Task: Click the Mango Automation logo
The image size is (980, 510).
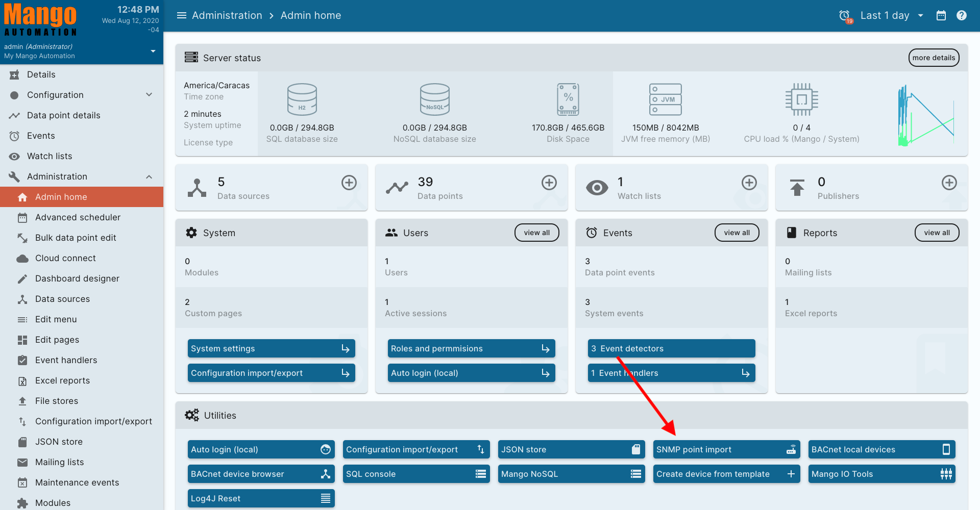Action: click(x=40, y=20)
